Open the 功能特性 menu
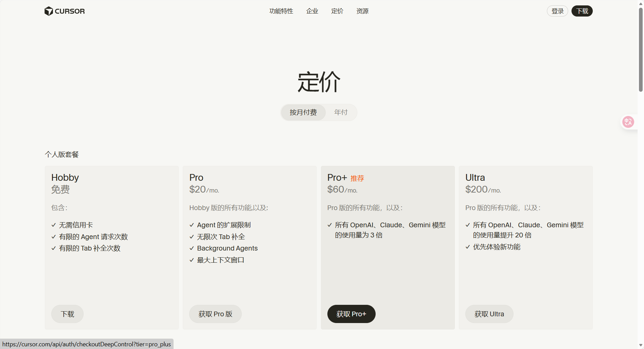Image resolution: width=644 pixels, height=349 pixels. coord(281,11)
